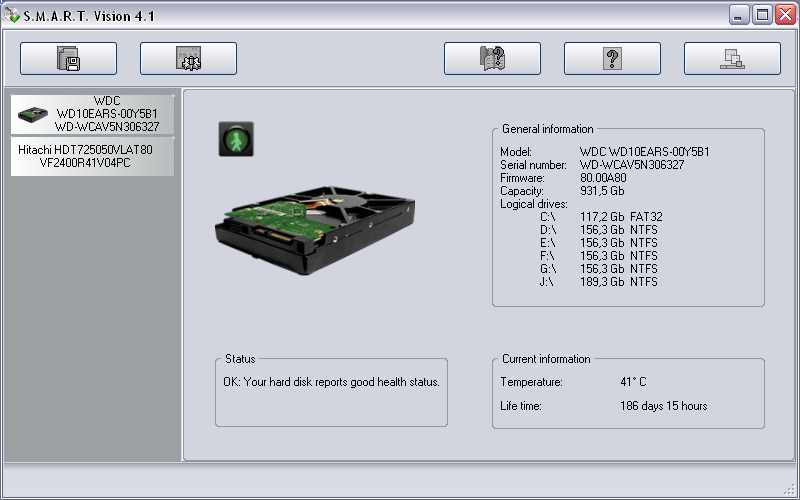Click serial number WD-WCAV5N306327 value
Image resolution: width=800 pixels, height=500 pixels.
pyautogui.click(x=632, y=165)
